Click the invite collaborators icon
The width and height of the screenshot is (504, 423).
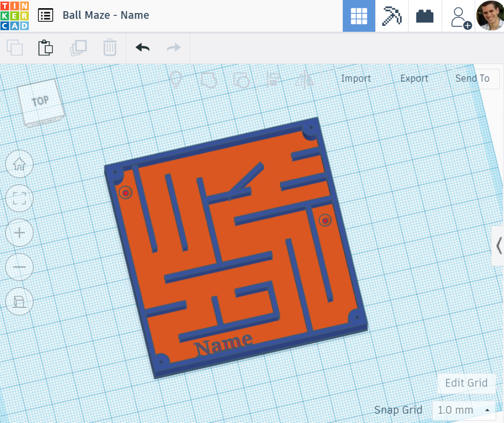tap(459, 15)
